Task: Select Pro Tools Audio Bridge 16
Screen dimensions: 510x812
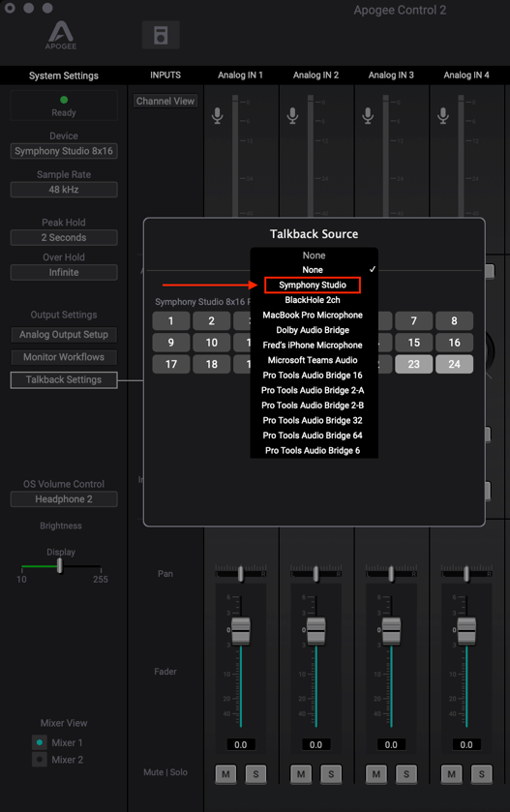Action: (314, 375)
